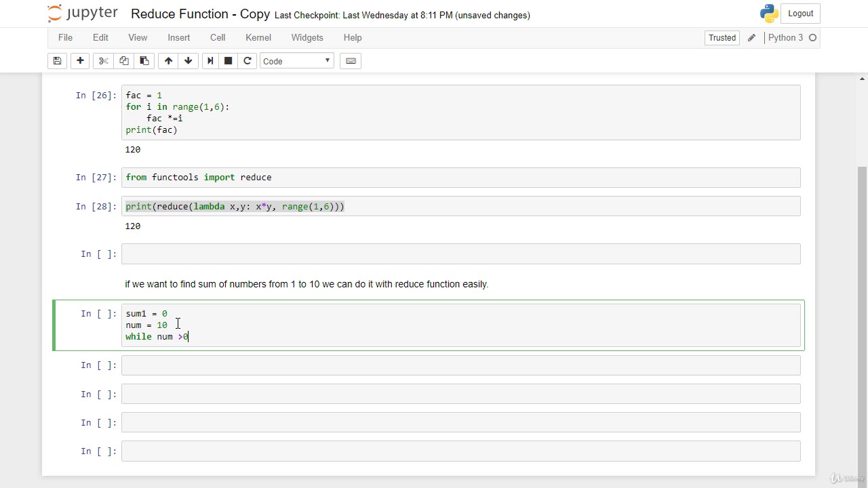The image size is (868, 488).
Task: Insert a cell below with plus icon
Action: coord(80,61)
